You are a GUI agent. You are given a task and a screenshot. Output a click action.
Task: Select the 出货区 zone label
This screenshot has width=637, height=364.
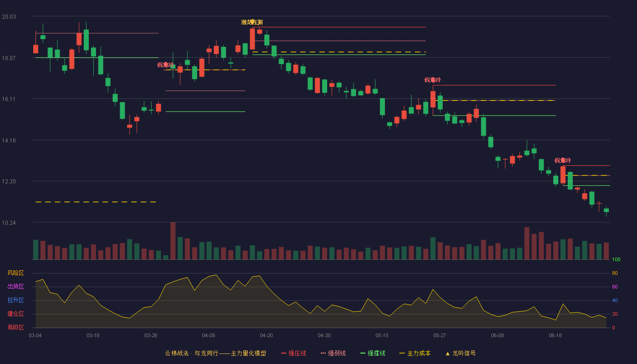point(15,287)
